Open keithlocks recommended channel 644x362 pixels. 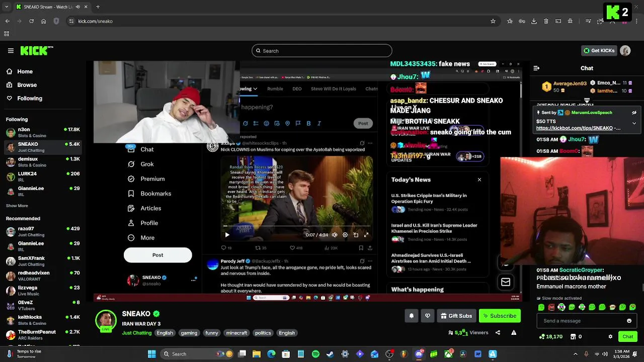pos(43,320)
